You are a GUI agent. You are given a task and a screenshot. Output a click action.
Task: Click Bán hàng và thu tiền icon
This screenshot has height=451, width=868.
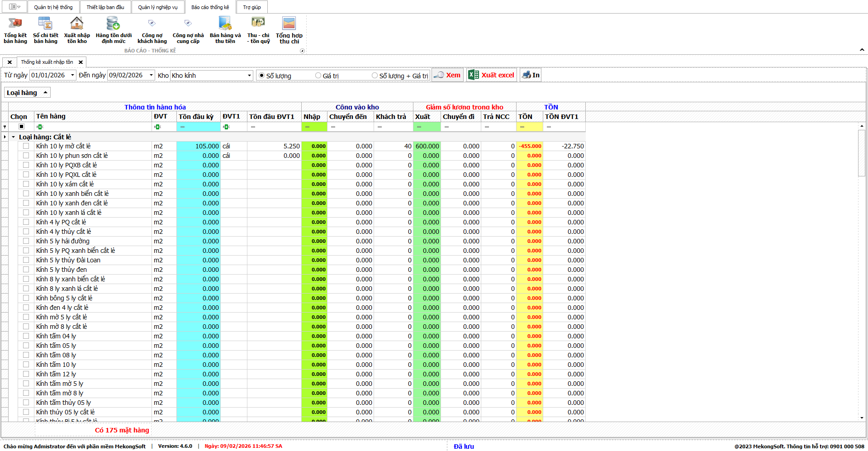coord(225,24)
